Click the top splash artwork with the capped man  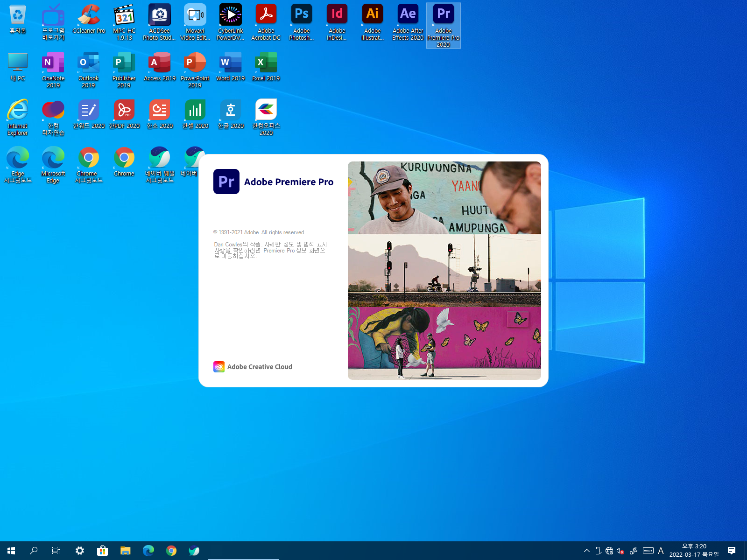click(444, 198)
